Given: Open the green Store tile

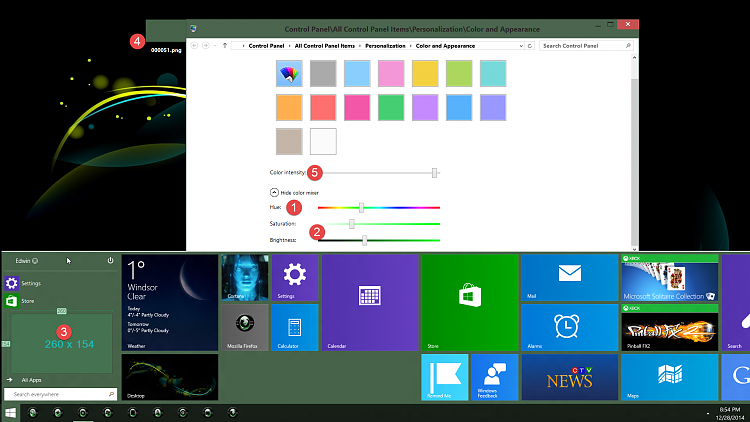Looking at the screenshot, I should pos(470,302).
